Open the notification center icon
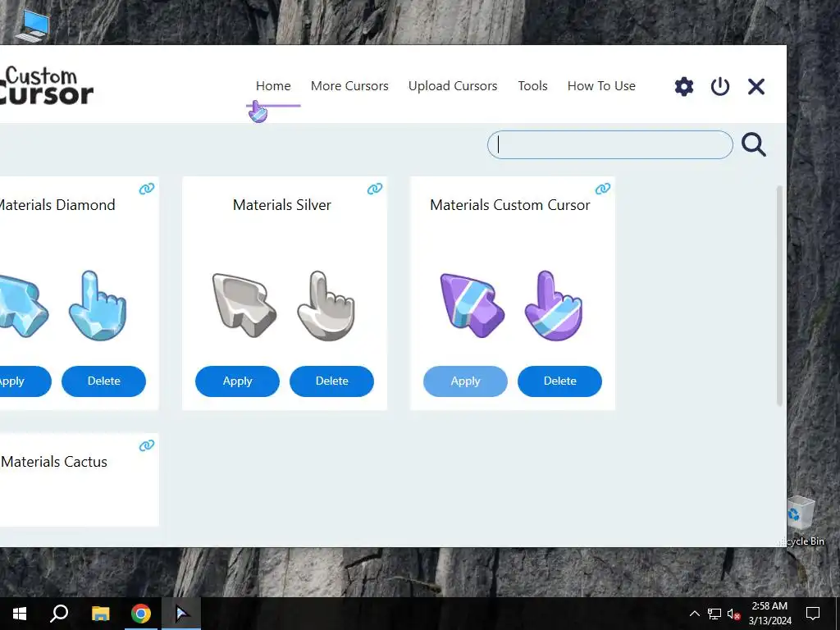840x630 pixels. coord(813,614)
